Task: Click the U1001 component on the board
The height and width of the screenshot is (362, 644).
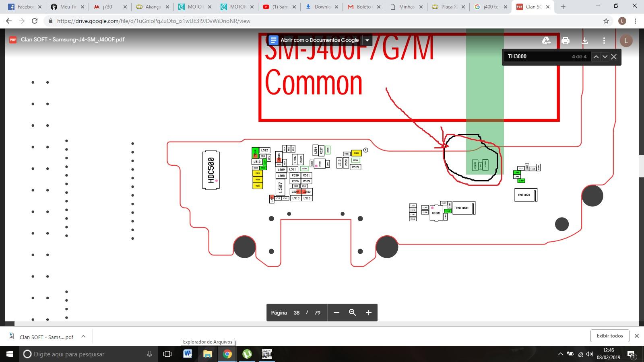Action: click(436, 213)
